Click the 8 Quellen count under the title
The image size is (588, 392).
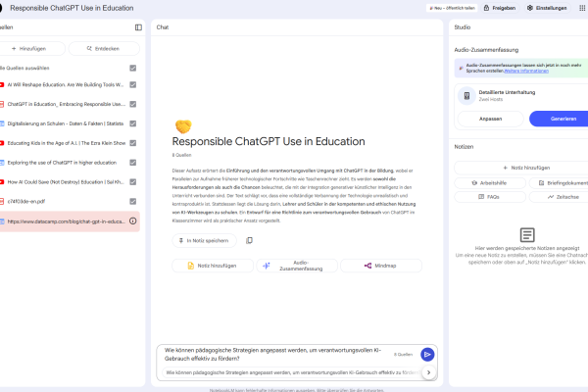(182, 155)
